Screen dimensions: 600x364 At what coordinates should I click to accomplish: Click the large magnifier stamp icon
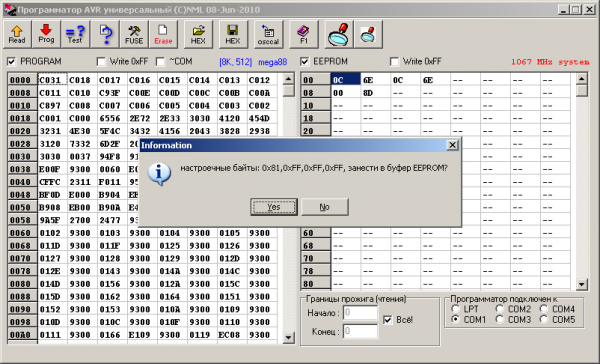[x=339, y=34]
